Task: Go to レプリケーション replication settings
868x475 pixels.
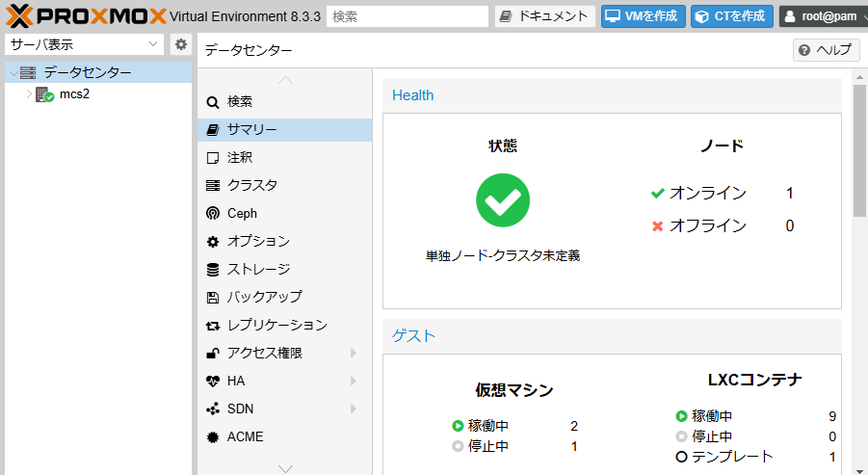Action: pos(284,325)
